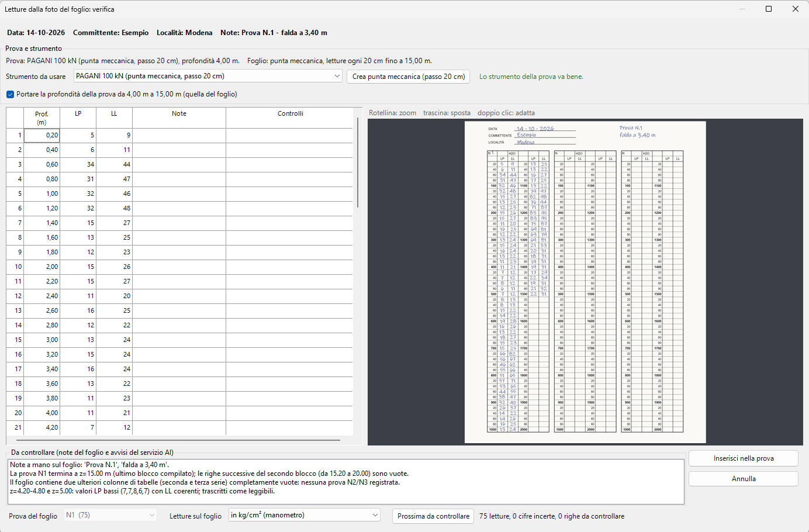
Task: Click the readings table horizontal scrollbar
Action: (x=178, y=440)
